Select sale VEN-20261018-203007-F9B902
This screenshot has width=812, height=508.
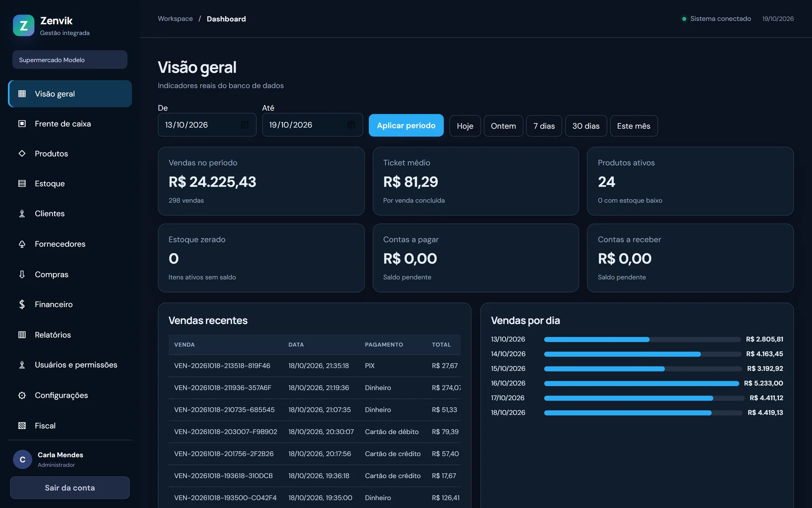[314, 432]
